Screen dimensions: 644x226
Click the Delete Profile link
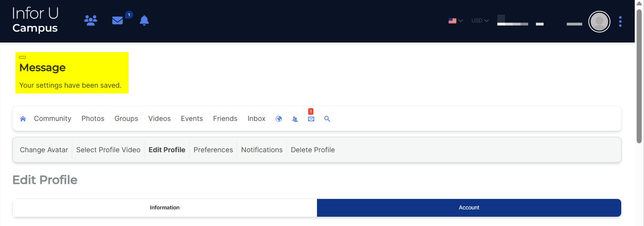pos(312,150)
